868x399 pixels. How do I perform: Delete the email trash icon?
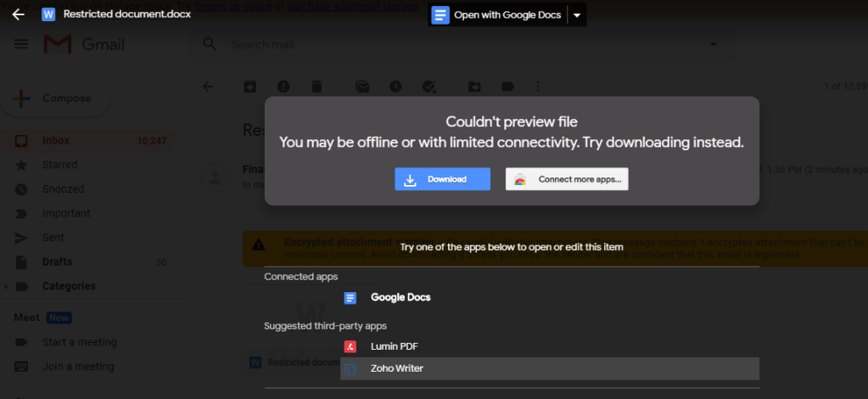[316, 87]
